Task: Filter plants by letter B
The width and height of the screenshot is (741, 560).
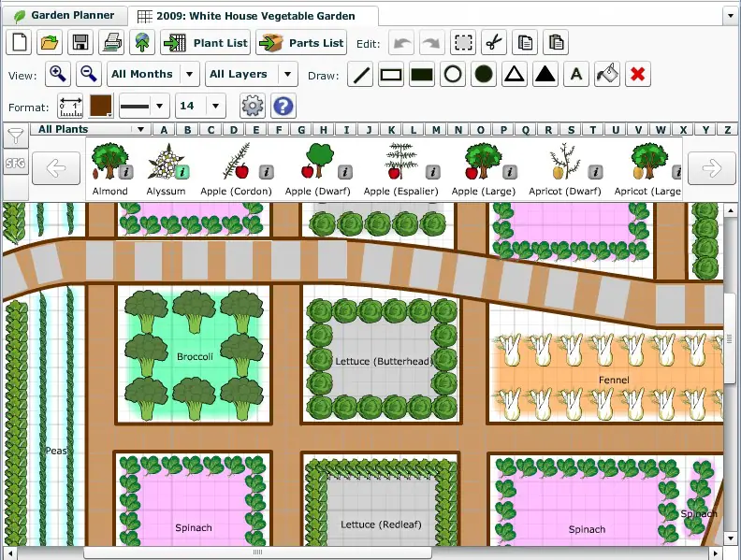Action: (x=188, y=129)
